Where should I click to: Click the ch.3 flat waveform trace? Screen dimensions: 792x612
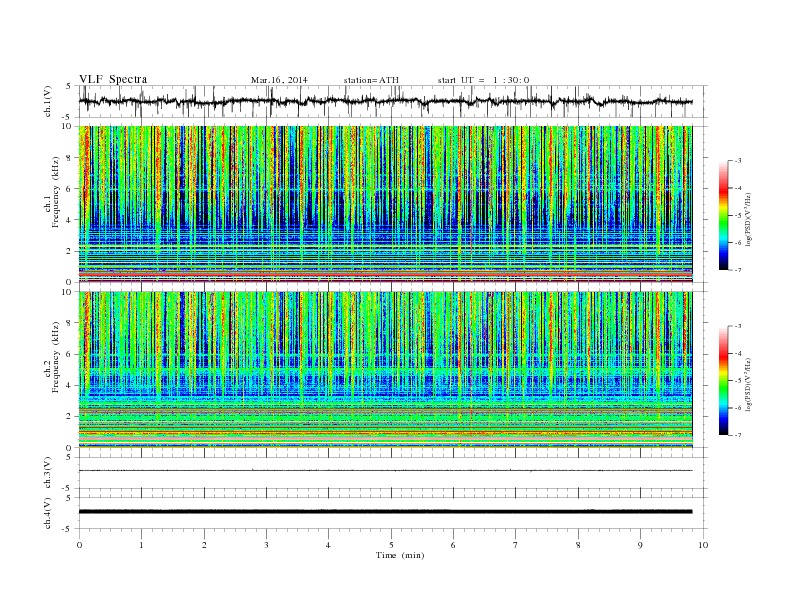385,471
